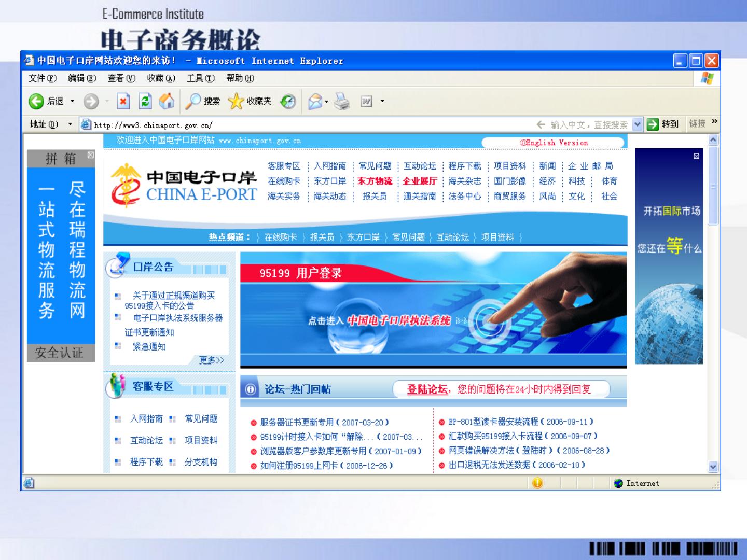Close the right 开拓国际市场 ad
Image resolution: width=747 pixels, height=560 pixels.
point(696,156)
